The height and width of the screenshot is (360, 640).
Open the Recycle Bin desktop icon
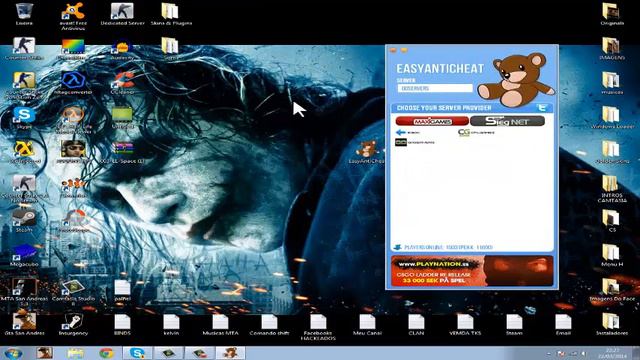coord(24,14)
